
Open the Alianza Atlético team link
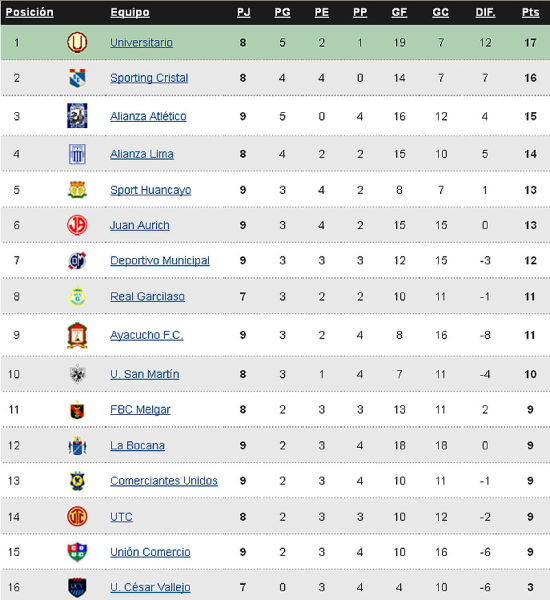tap(148, 116)
